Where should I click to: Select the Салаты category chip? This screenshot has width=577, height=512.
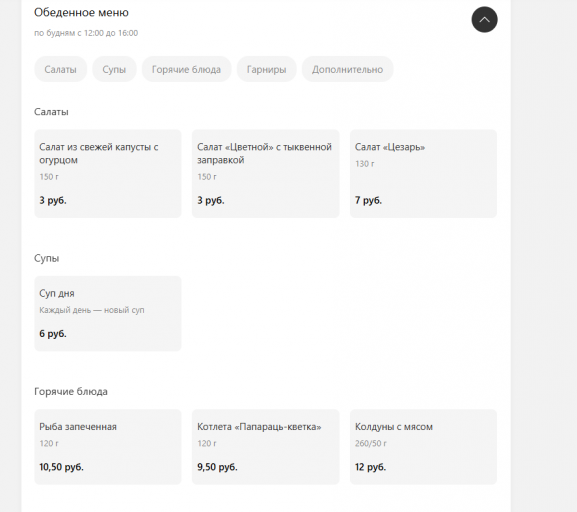coord(60,69)
